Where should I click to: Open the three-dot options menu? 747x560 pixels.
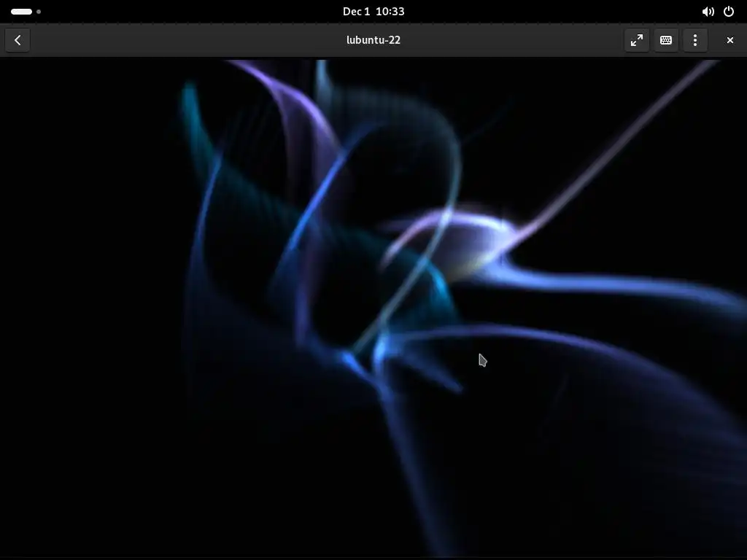tap(694, 40)
